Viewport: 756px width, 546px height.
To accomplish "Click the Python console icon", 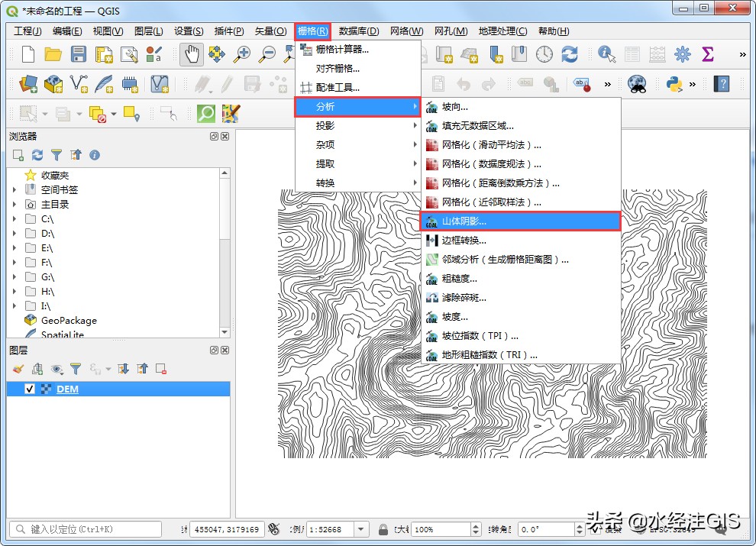I will (674, 84).
